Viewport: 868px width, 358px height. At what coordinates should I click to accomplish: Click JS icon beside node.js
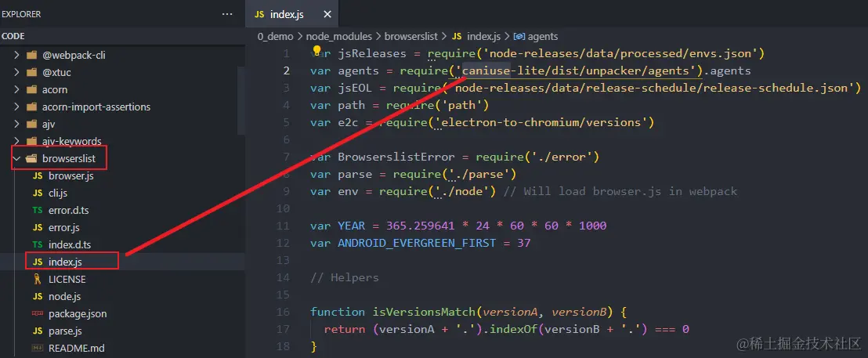click(38, 297)
